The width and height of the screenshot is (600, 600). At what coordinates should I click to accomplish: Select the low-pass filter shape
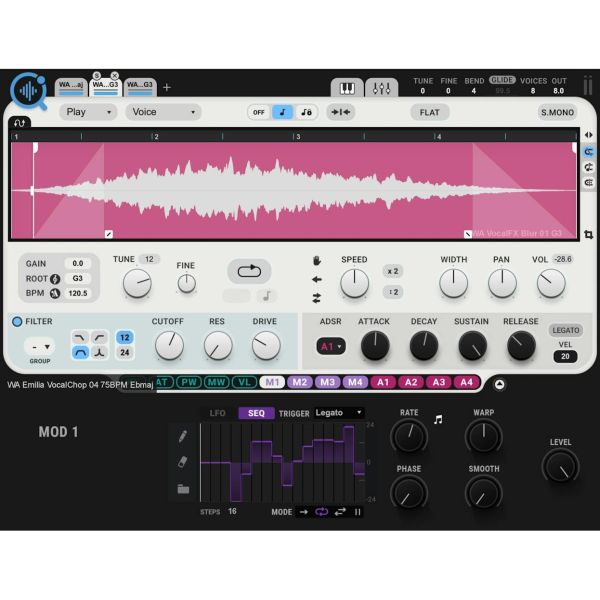click(80, 338)
